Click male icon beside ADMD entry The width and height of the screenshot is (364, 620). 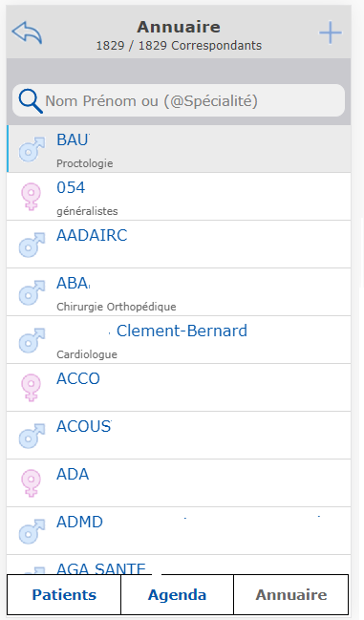tap(32, 531)
